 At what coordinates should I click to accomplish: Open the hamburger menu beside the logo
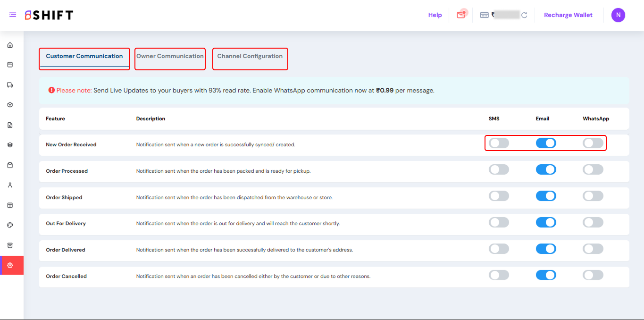pyautogui.click(x=13, y=15)
